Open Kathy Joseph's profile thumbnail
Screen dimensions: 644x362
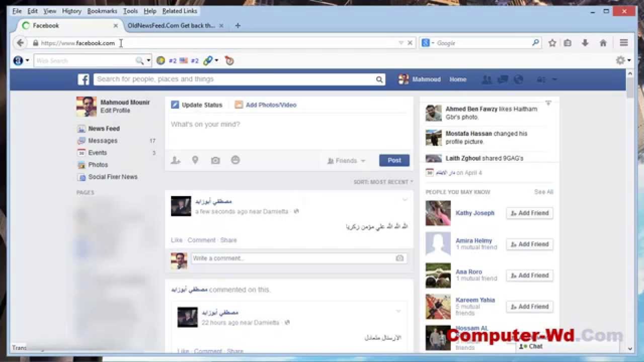(x=438, y=213)
